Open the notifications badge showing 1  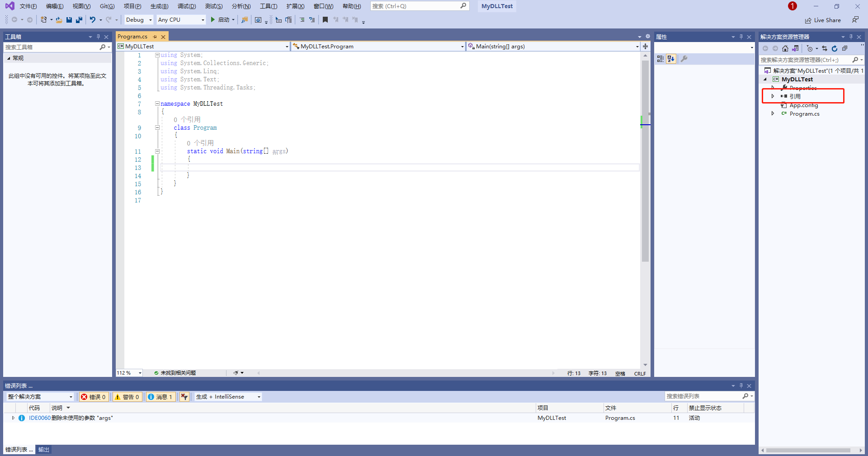(x=792, y=6)
